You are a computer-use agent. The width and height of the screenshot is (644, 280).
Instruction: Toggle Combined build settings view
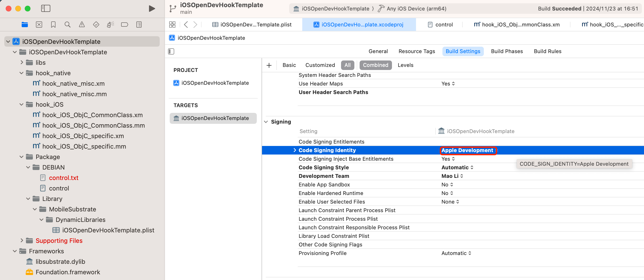coord(375,65)
